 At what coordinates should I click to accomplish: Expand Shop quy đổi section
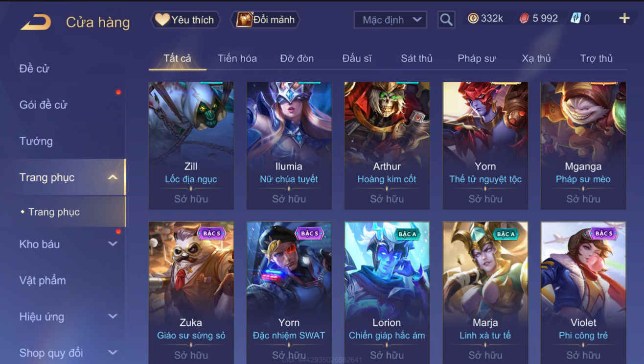[x=113, y=353]
